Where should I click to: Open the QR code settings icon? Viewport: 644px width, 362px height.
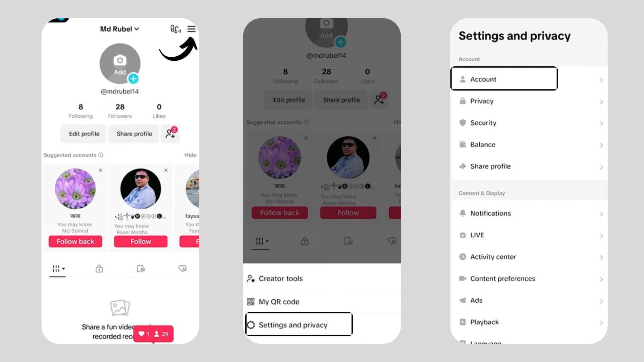tap(250, 301)
